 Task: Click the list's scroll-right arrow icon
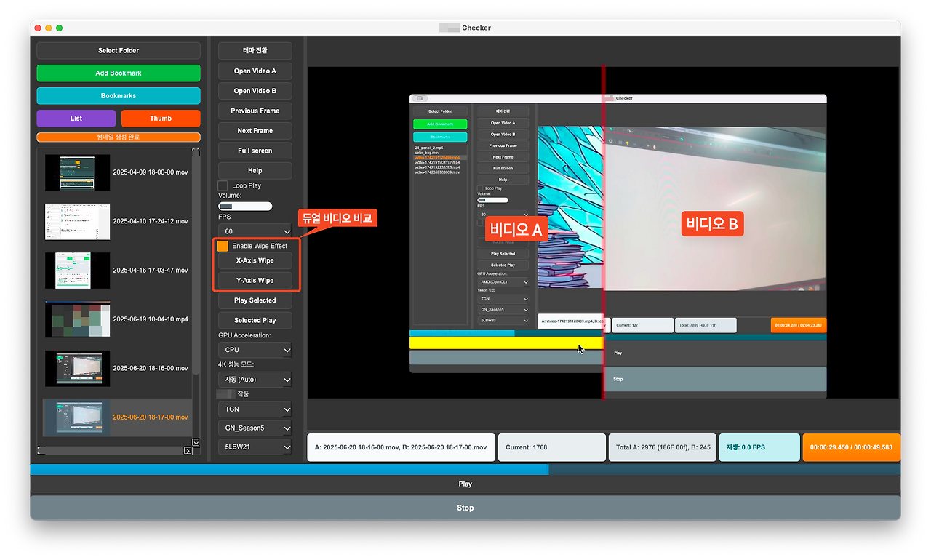pos(188,451)
